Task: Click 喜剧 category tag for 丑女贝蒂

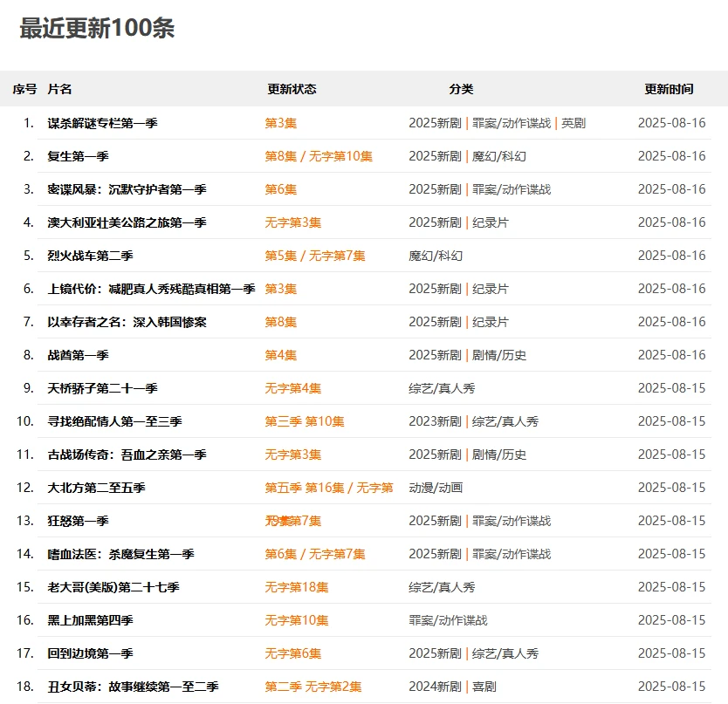Action: pyautogui.click(x=484, y=687)
